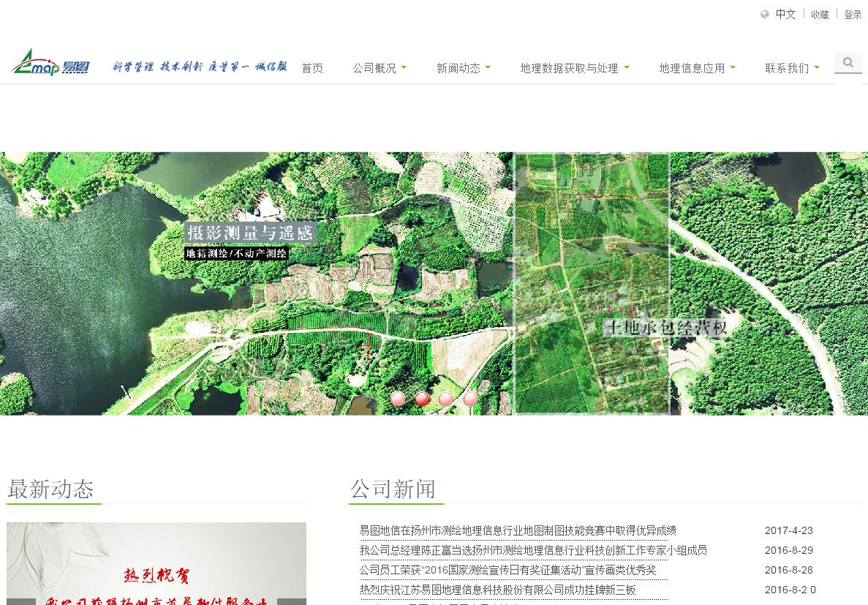Click the 收藏 bookmark link
868x605 pixels.
point(820,15)
